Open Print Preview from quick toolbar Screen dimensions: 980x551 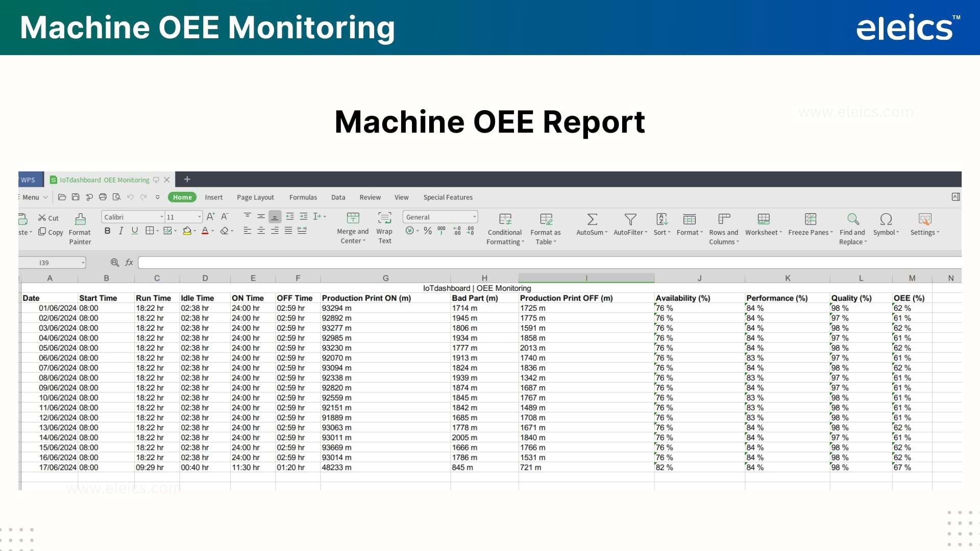[116, 197]
